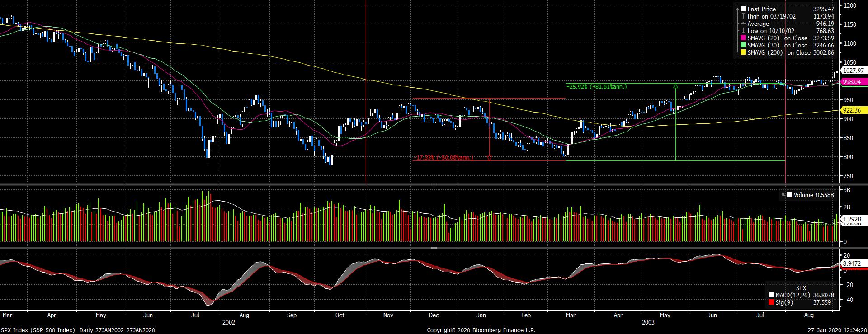Click the 3B volume axis label

(x=847, y=190)
